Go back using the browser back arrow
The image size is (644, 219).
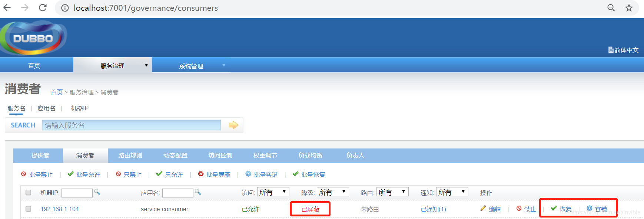7,8
